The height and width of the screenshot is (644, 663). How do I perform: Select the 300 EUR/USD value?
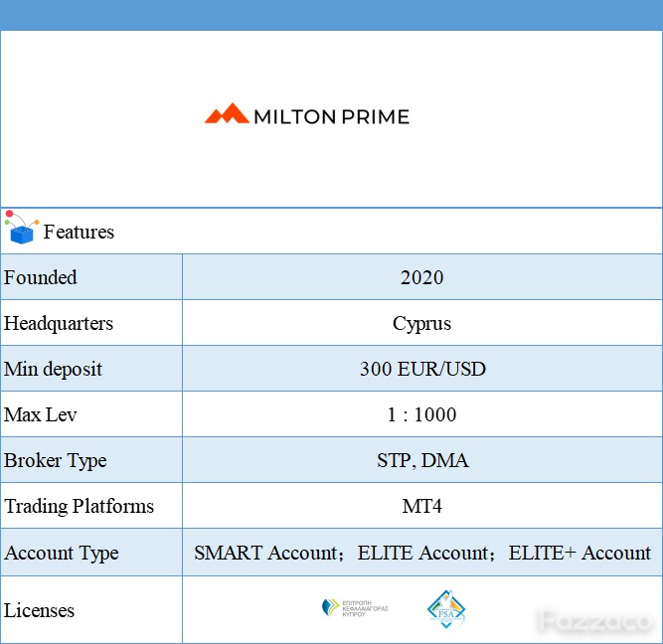point(422,369)
